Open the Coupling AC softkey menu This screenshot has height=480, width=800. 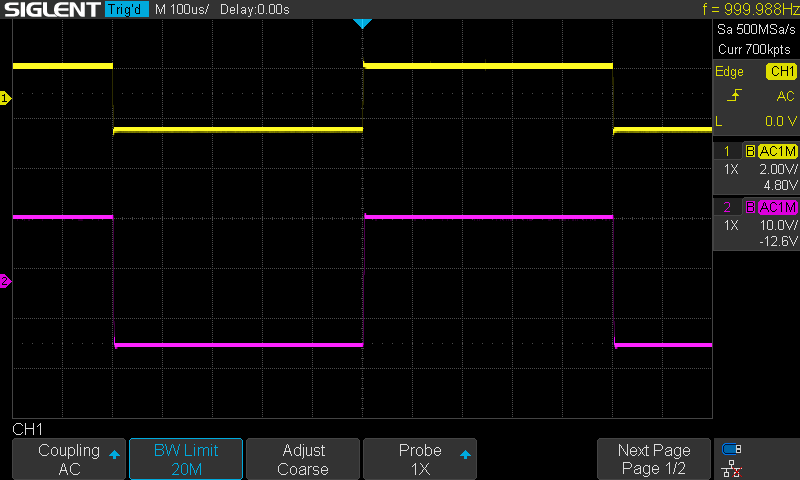click(x=68, y=459)
